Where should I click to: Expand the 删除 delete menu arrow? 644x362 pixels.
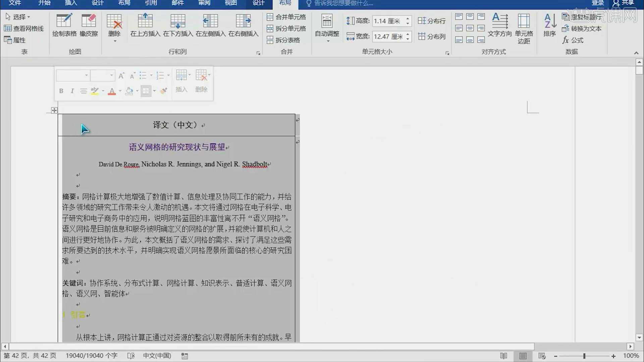pos(114,40)
